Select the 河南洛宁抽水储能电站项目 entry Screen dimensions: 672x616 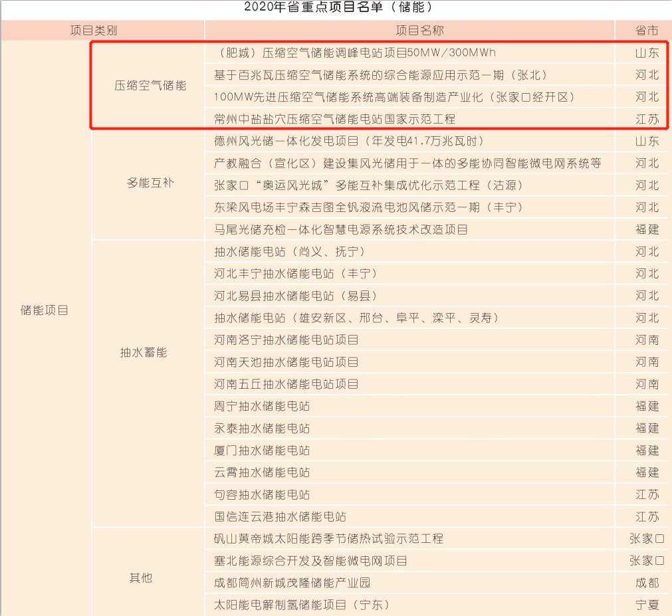(x=286, y=340)
